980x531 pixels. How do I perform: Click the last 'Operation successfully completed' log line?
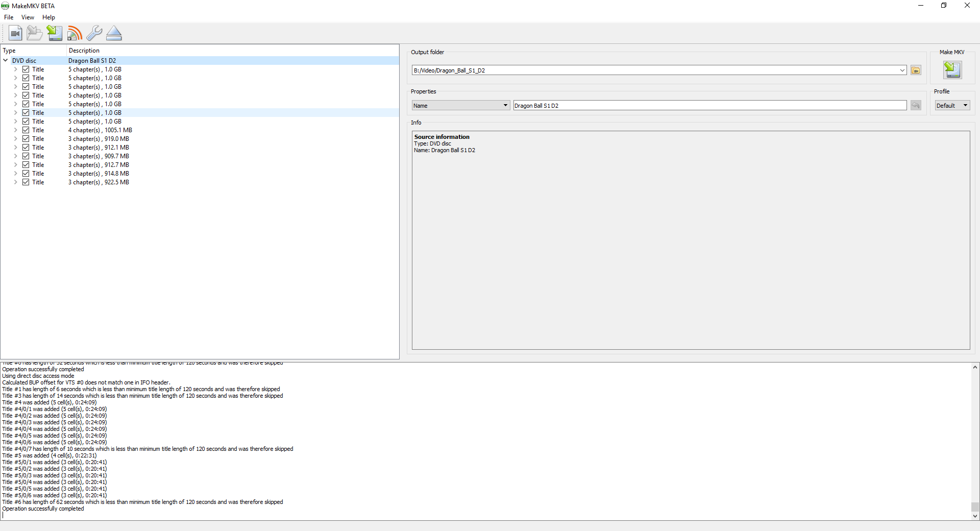(43, 509)
